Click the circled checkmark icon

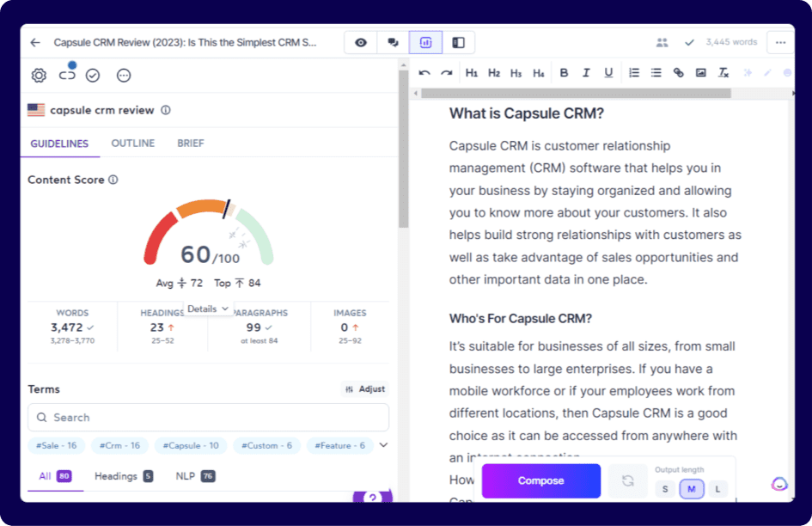tap(93, 76)
